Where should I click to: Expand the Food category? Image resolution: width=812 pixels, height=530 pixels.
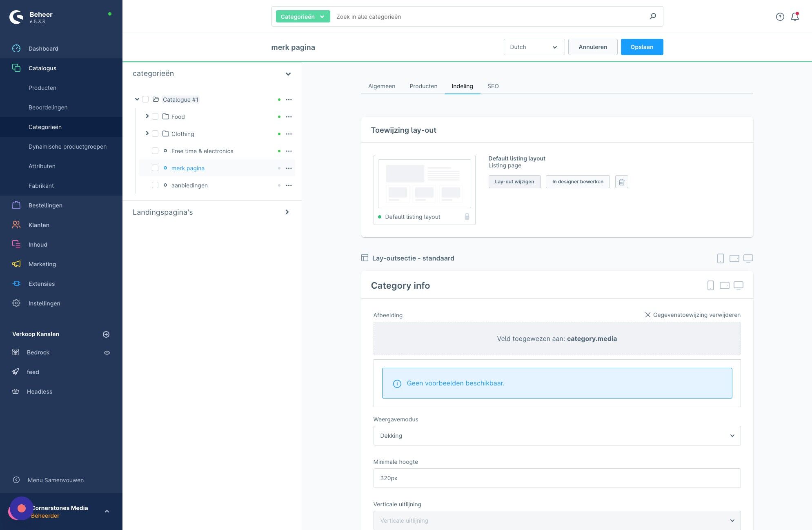coord(147,116)
